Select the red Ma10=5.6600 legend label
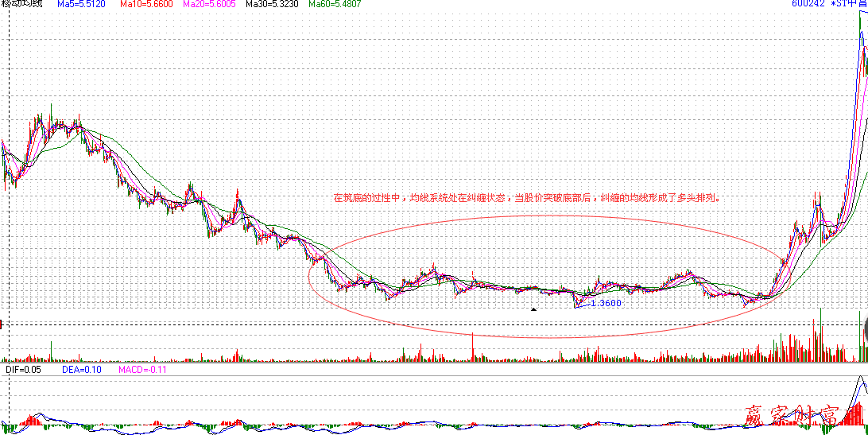The image size is (868, 435). tap(145, 5)
